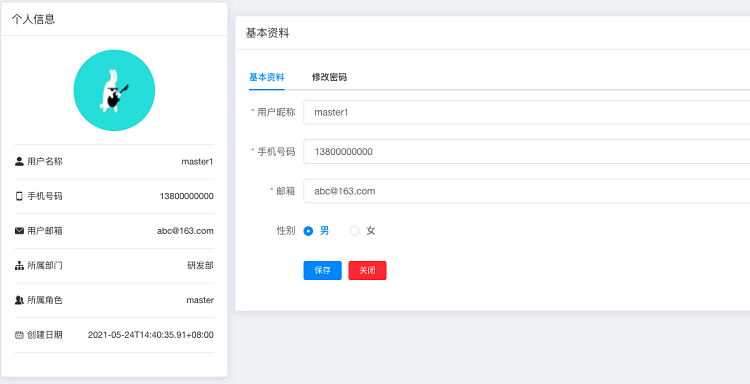750x384 pixels.
Task: Click the org-tree icon beside 所属部门
Action: pyautogui.click(x=19, y=266)
